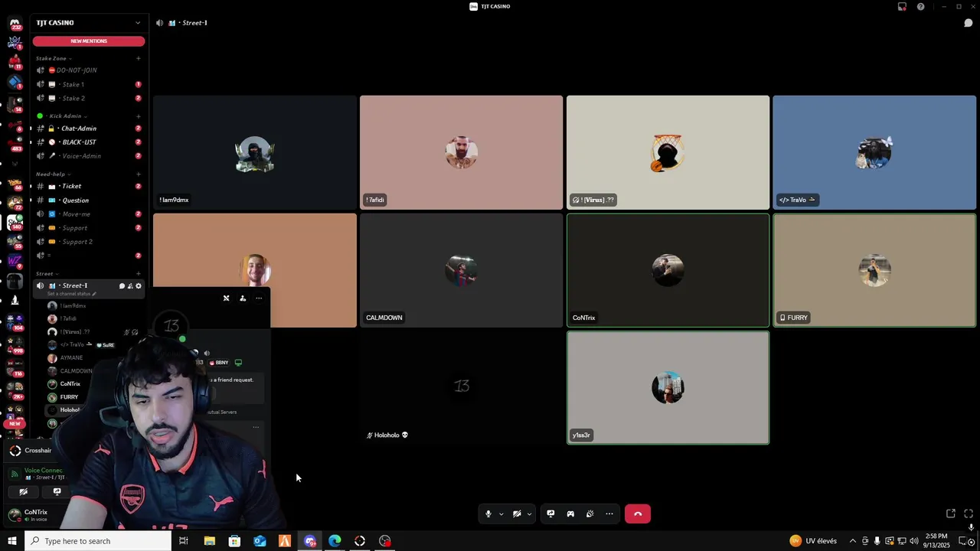Create channel in Kick Admin category
980x551 pixels.
pyautogui.click(x=139, y=116)
